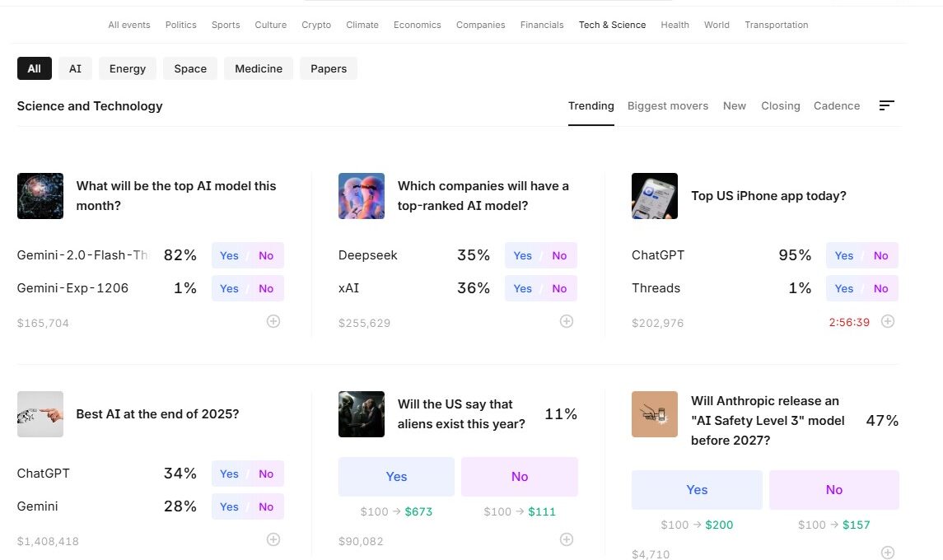943x560 pixels.
Task: Select the Energy filter chip
Action: (x=128, y=68)
